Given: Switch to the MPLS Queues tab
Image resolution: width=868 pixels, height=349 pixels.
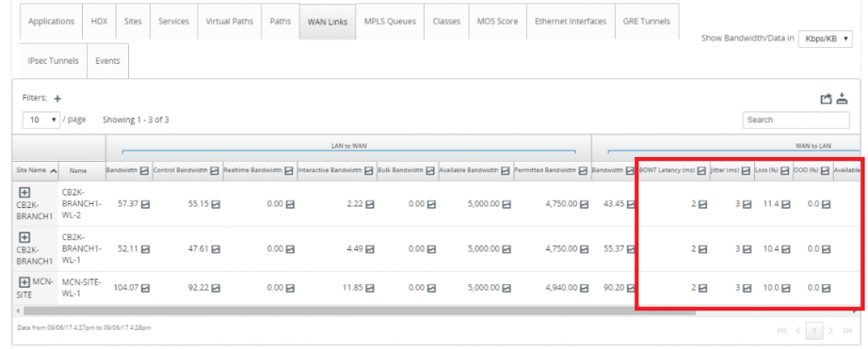Looking at the screenshot, I should point(390,22).
